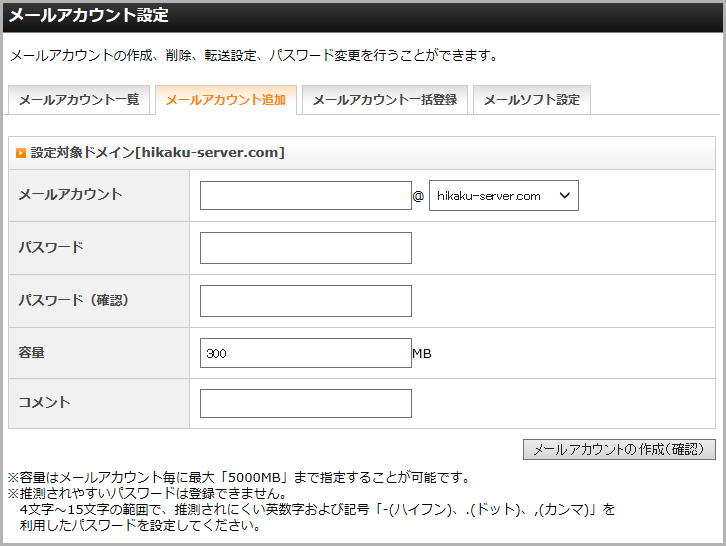Expand the hikaku-server.com domain dropdown
Screen dimensions: 726x546
tap(503, 196)
